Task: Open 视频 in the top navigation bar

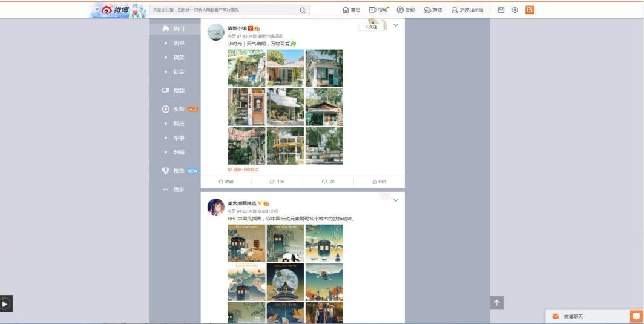Action: pyautogui.click(x=378, y=10)
